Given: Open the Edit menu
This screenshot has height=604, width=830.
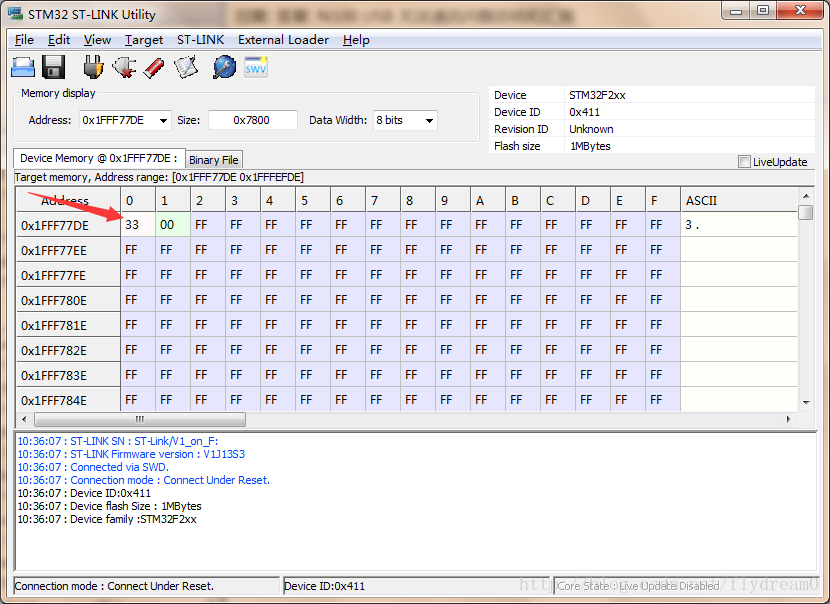Looking at the screenshot, I should 59,40.
